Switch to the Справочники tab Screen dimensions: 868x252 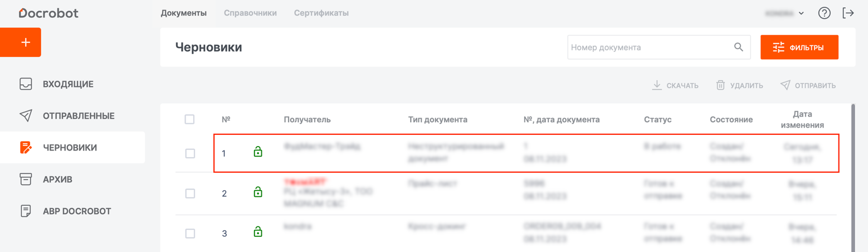point(250,13)
